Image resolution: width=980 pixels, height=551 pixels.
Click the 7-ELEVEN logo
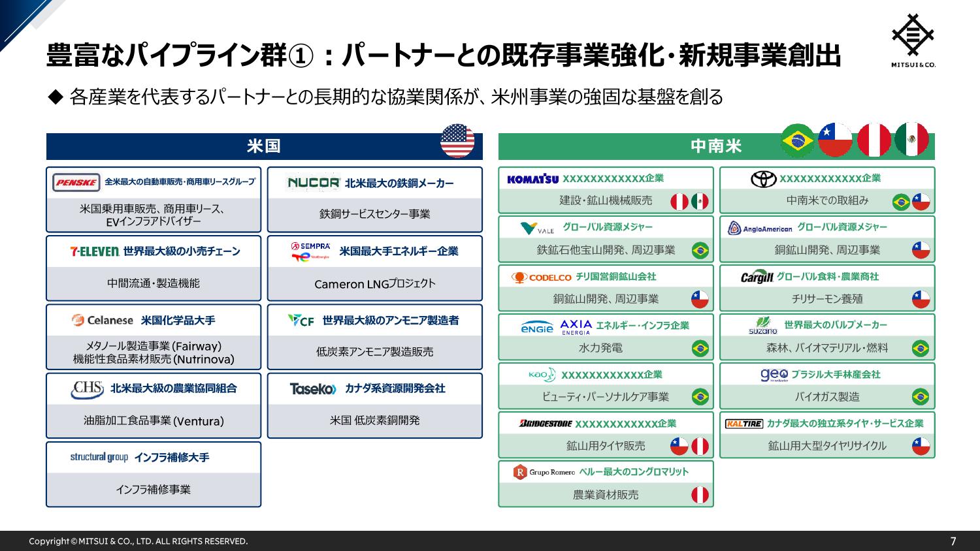pos(95,251)
